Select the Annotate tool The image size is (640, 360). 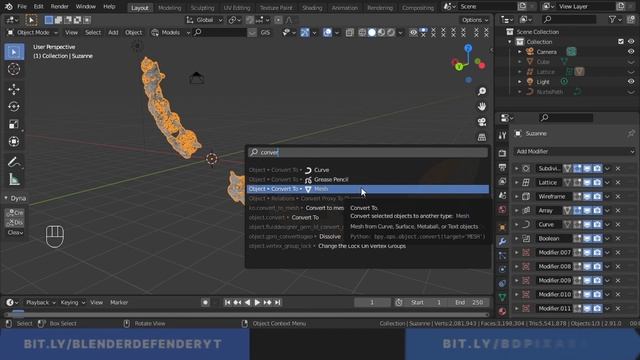(x=14, y=162)
